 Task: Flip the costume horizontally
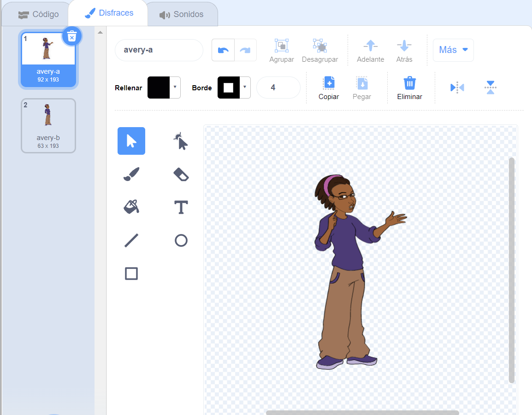pos(457,88)
